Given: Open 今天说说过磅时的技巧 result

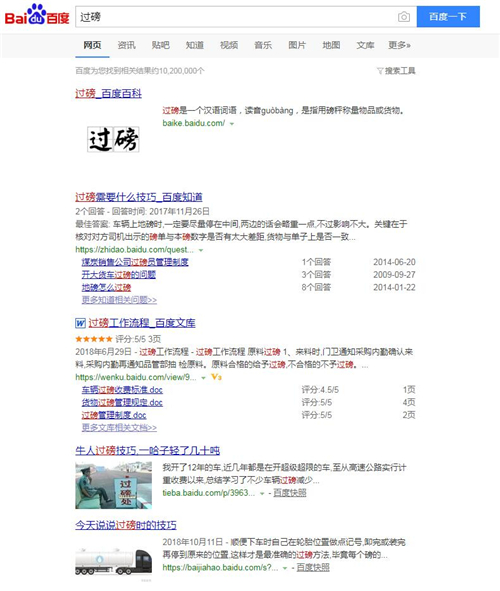Looking at the screenshot, I should click(126, 525).
